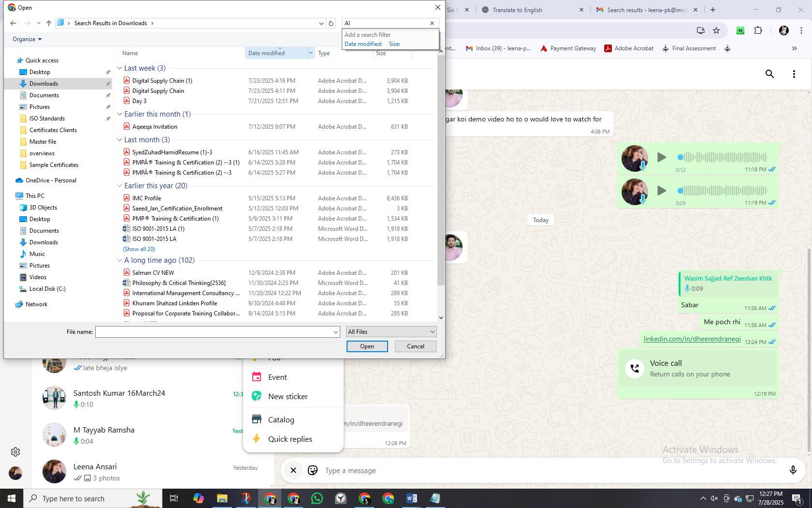Collapse the 'A long time ago (102)' group
This screenshot has width=812, height=508.
tap(119, 260)
